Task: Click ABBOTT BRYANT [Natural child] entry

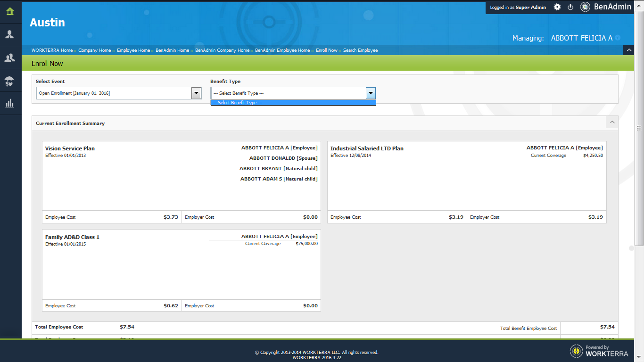Action: [279, 169]
